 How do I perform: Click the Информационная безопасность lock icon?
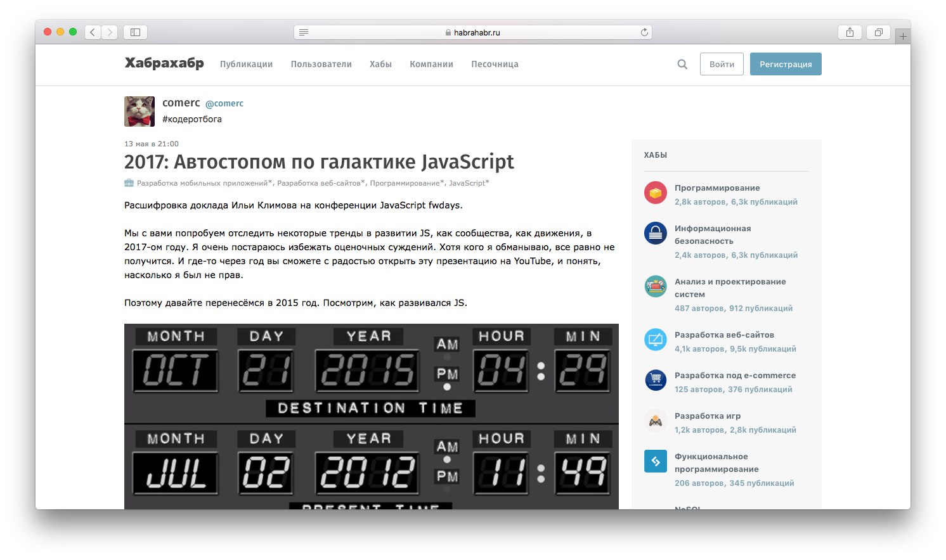click(x=656, y=233)
